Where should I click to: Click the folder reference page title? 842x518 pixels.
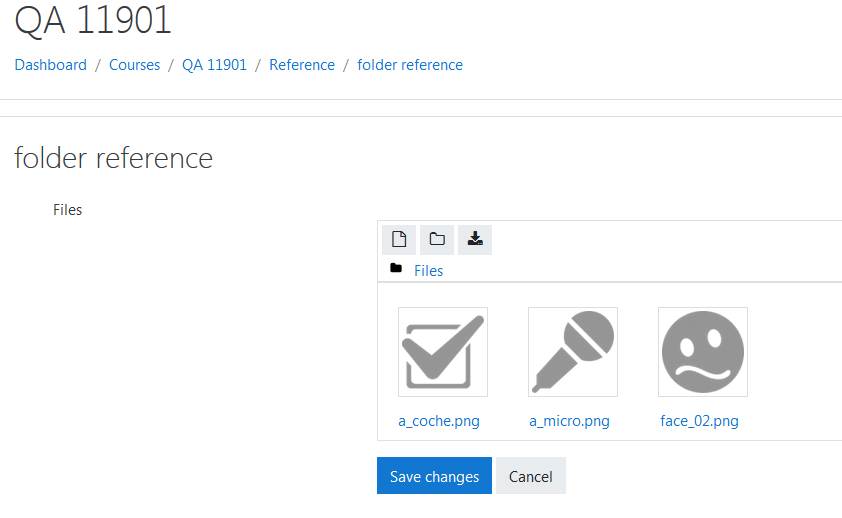tap(113, 158)
